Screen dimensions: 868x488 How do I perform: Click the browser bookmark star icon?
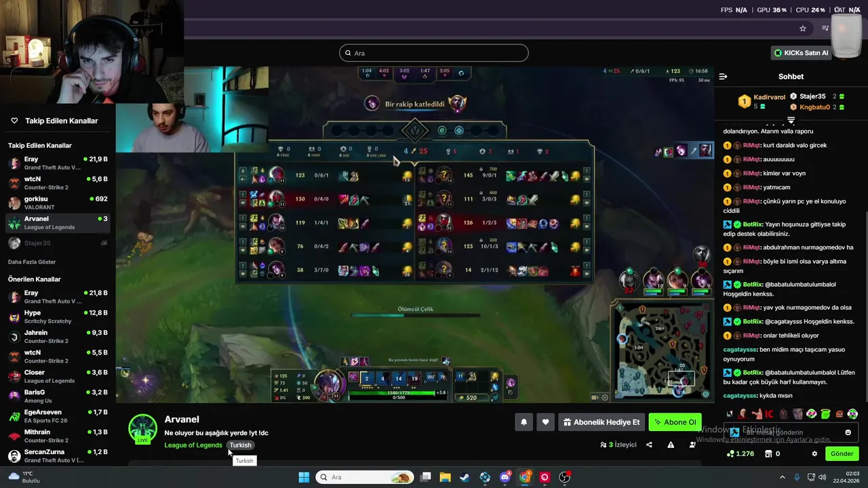pyautogui.click(x=803, y=28)
